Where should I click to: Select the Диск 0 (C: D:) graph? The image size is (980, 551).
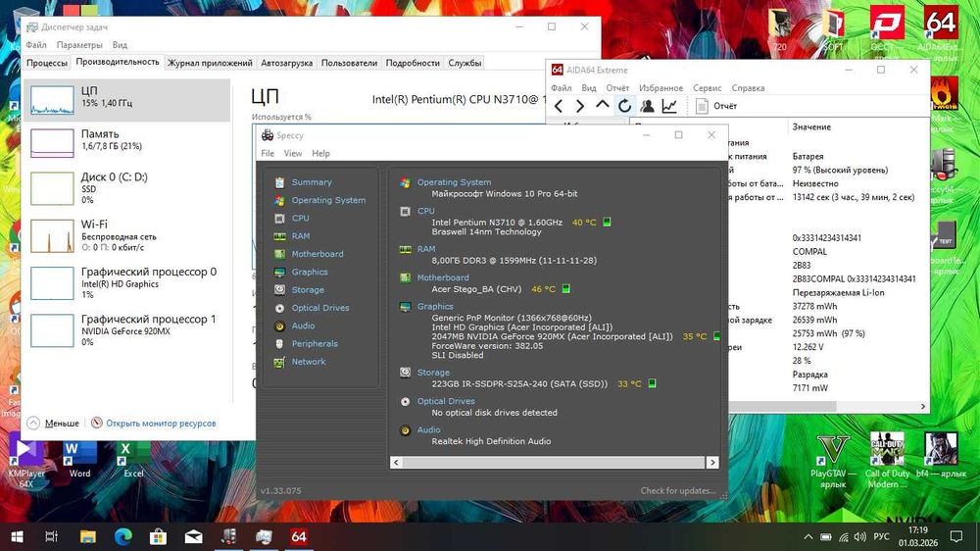pyautogui.click(x=52, y=189)
